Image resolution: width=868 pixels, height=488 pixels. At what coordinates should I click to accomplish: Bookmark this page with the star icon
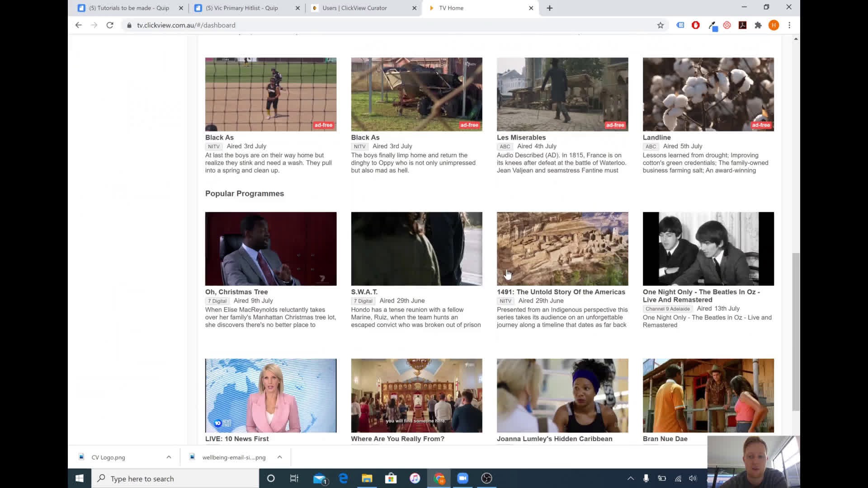(x=660, y=25)
